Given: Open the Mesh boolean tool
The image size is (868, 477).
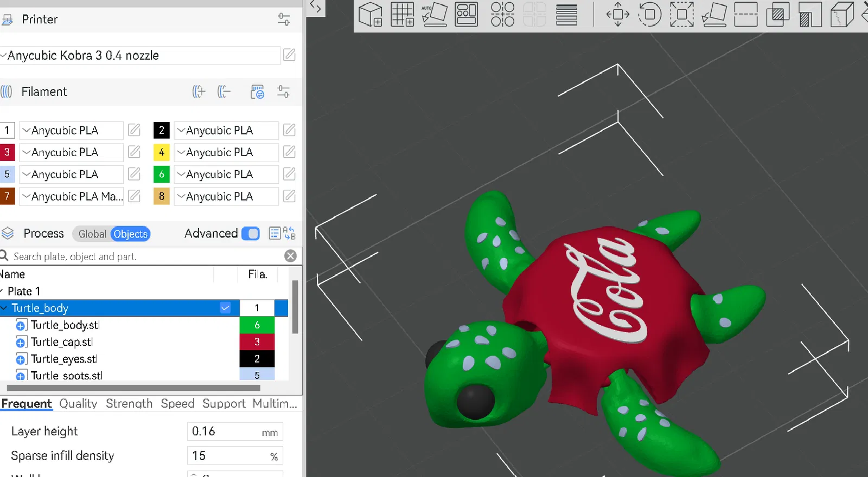Looking at the screenshot, I should pos(778,15).
